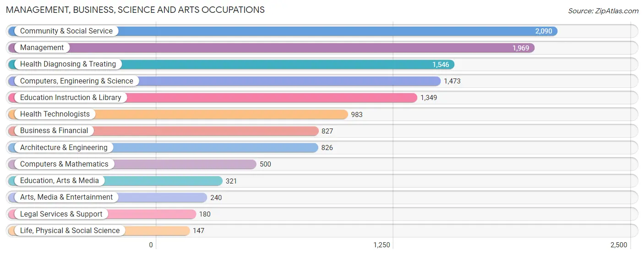Click the 2,090 value on blue bar
This screenshot has width=644, height=256.
544,31
